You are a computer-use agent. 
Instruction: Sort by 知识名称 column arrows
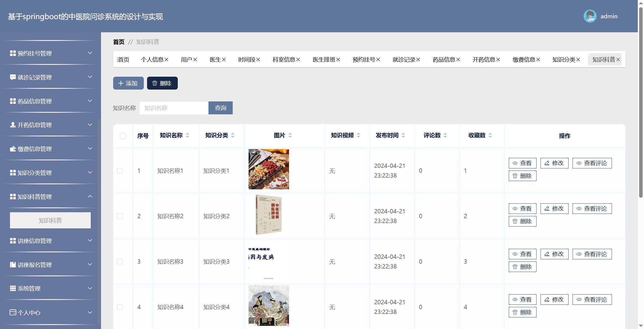coord(187,135)
